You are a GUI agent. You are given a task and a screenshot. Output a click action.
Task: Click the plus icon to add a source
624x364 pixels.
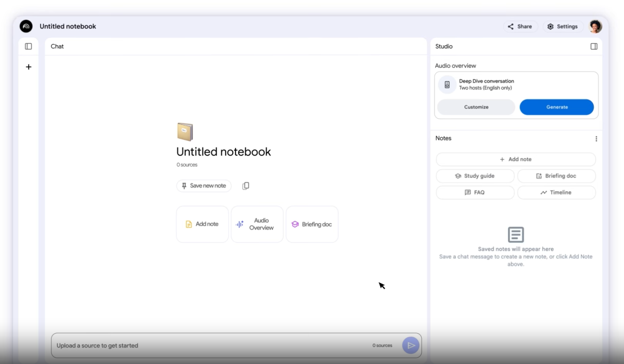pyautogui.click(x=28, y=67)
